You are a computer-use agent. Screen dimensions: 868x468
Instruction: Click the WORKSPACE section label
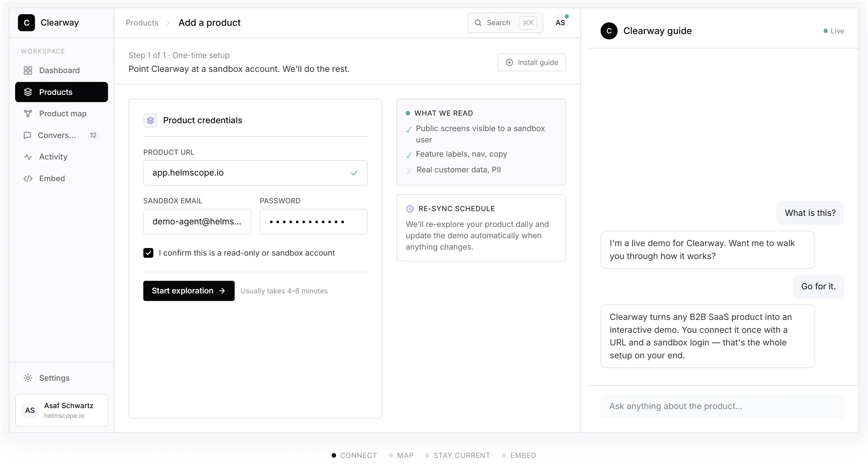tap(43, 51)
